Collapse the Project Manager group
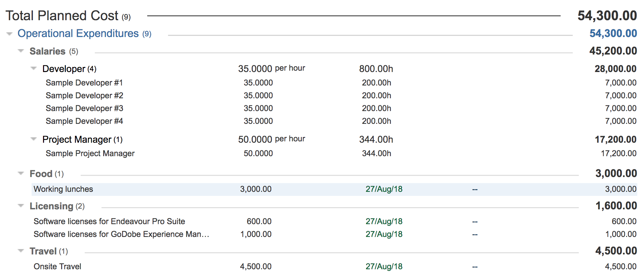 33,139
